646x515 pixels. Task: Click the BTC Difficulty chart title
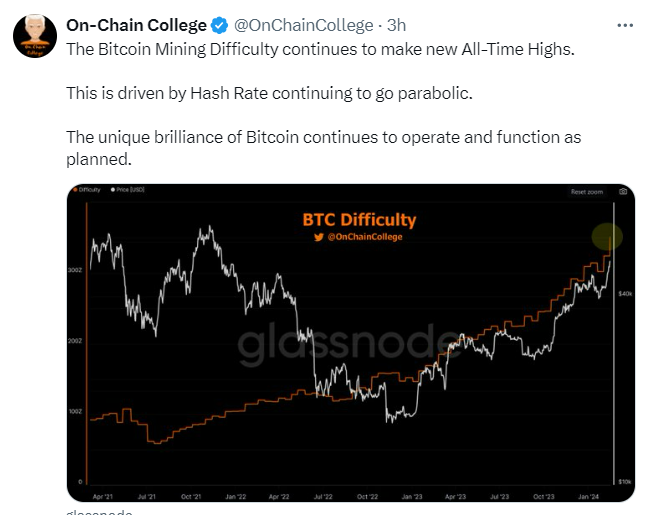pos(359,220)
